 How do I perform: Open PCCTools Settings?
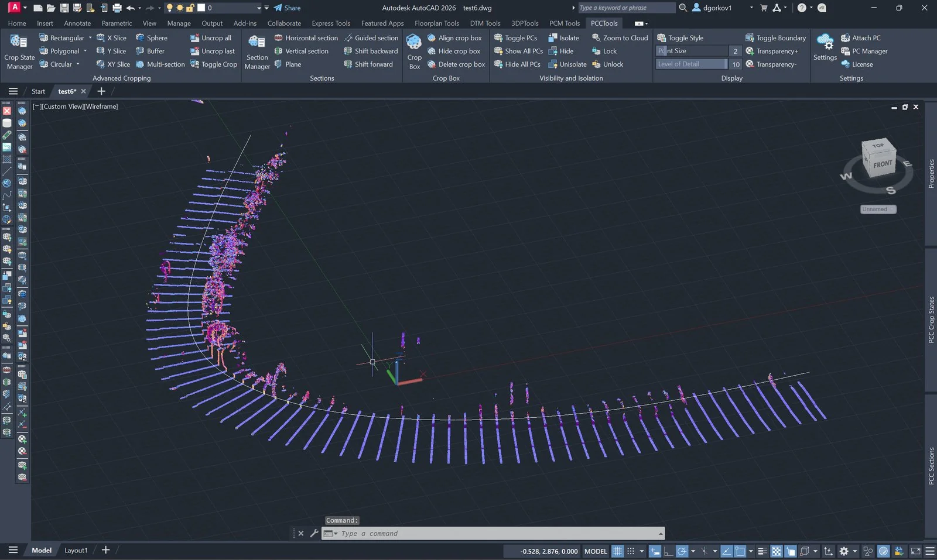point(825,47)
